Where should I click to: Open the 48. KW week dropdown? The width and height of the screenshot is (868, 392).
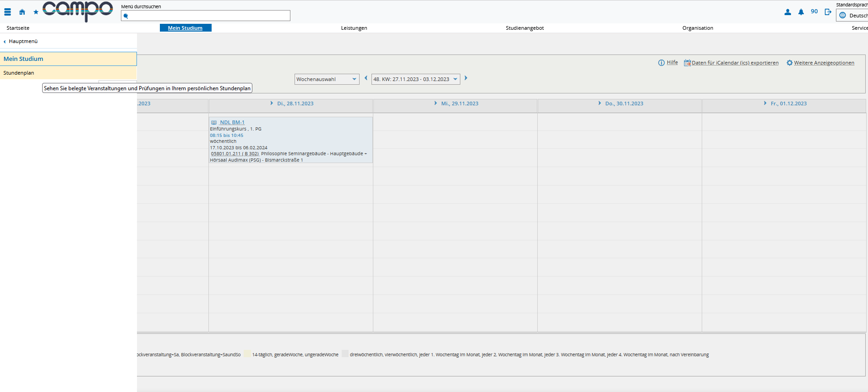415,79
